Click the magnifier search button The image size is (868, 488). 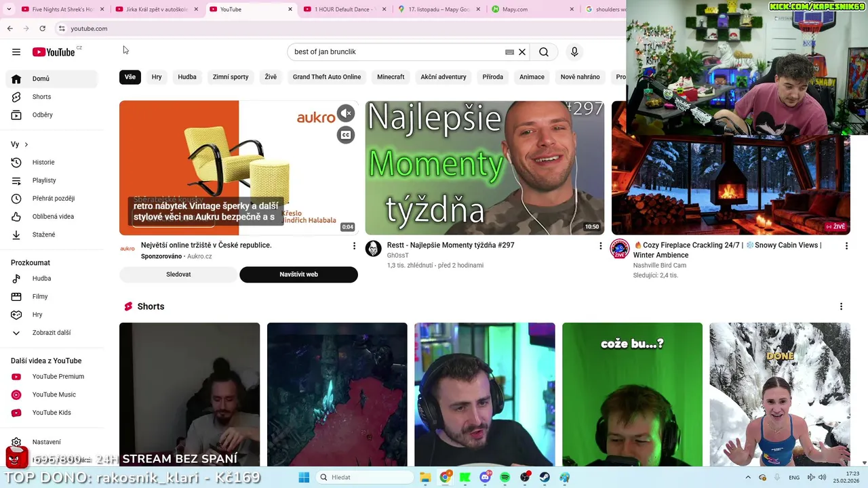[544, 52]
